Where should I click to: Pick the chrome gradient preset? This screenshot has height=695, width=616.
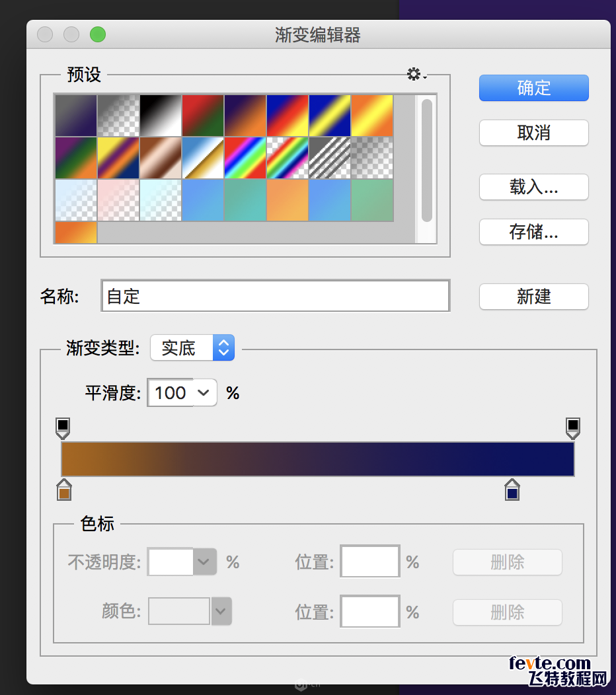[x=203, y=158]
